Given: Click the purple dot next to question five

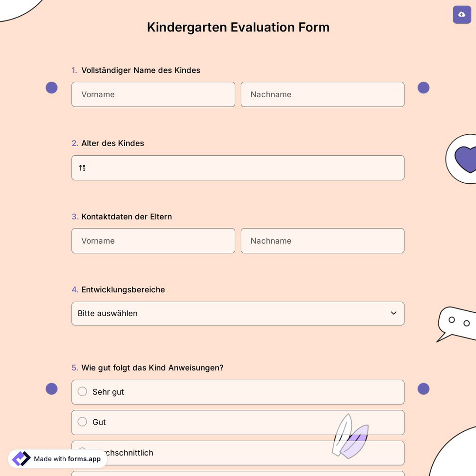Looking at the screenshot, I should (x=51, y=389).
